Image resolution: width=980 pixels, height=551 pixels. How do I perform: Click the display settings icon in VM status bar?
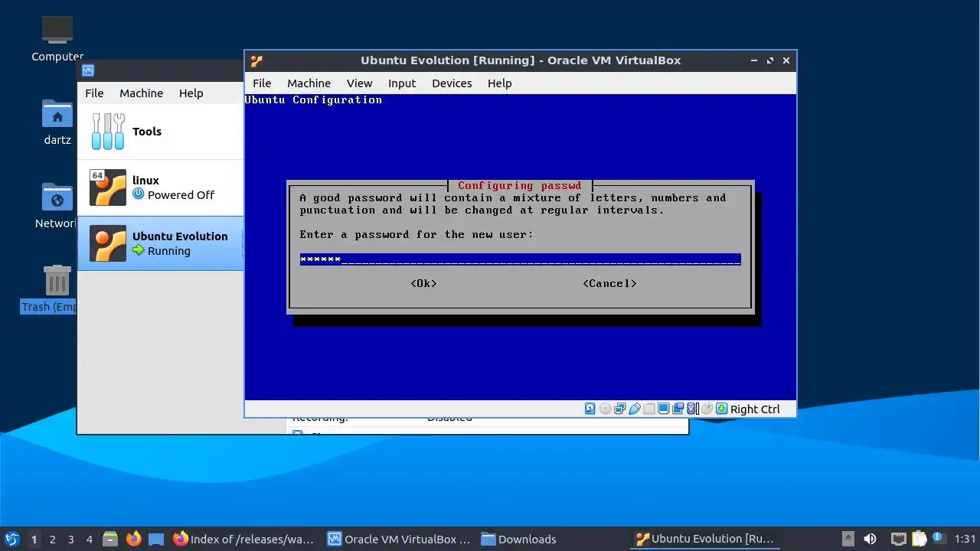[x=664, y=409]
